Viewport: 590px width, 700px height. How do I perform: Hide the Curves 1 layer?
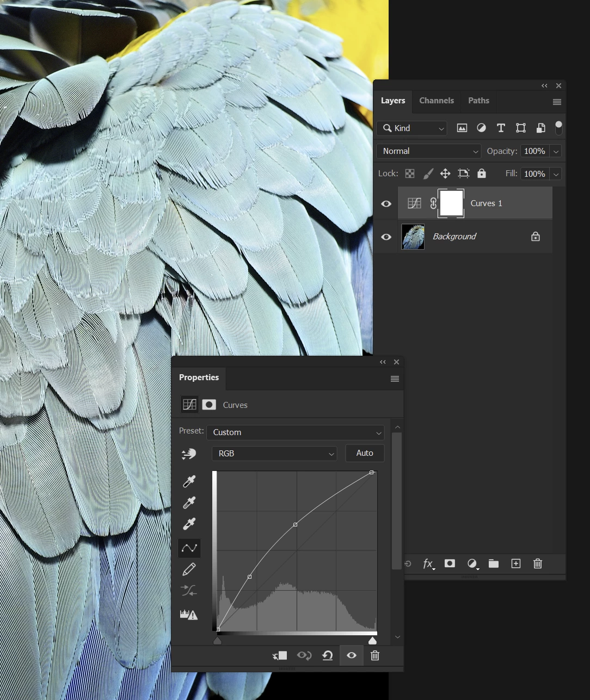386,203
